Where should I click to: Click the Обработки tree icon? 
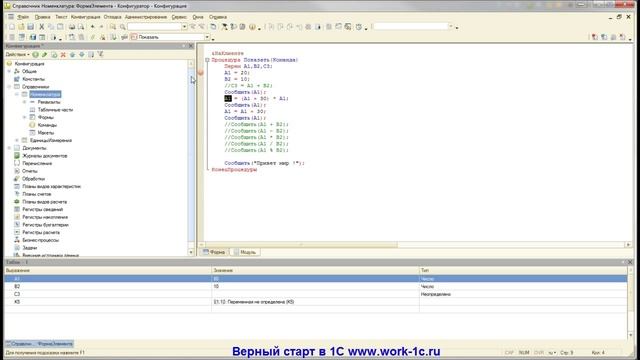pyautogui.click(x=17, y=178)
